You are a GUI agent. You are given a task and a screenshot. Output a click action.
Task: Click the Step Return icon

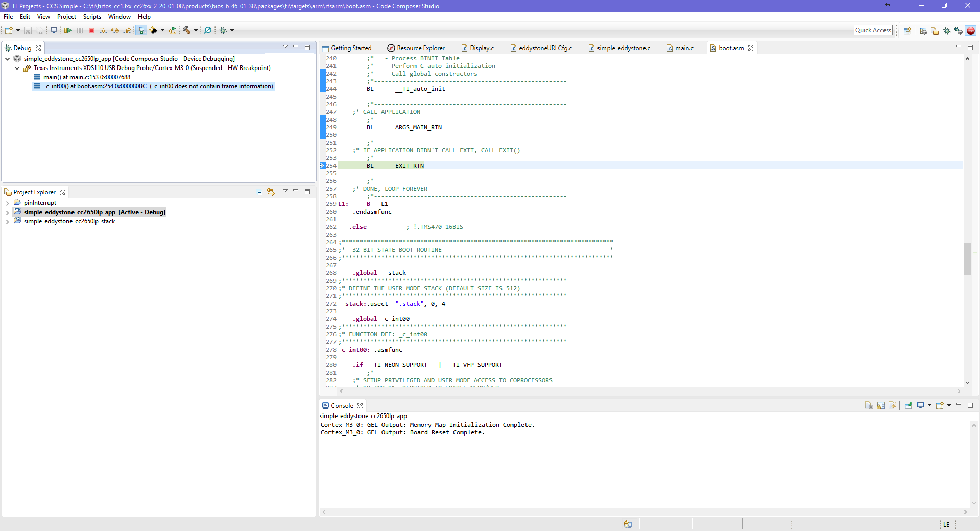click(x=127, y=31)
